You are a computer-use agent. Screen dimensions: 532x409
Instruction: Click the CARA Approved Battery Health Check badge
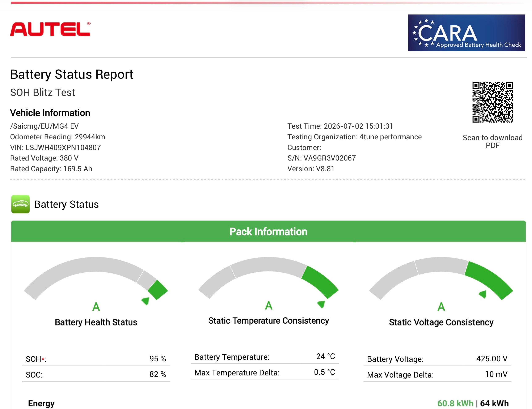[466, 33]
